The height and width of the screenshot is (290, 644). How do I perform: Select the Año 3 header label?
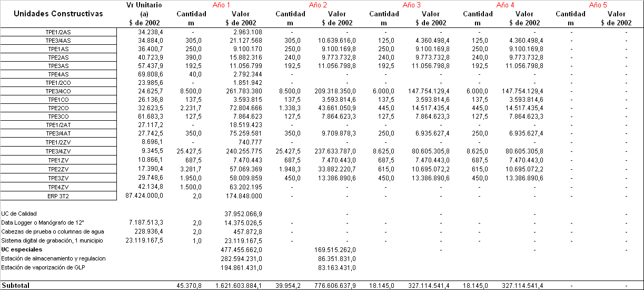point(411,5)
